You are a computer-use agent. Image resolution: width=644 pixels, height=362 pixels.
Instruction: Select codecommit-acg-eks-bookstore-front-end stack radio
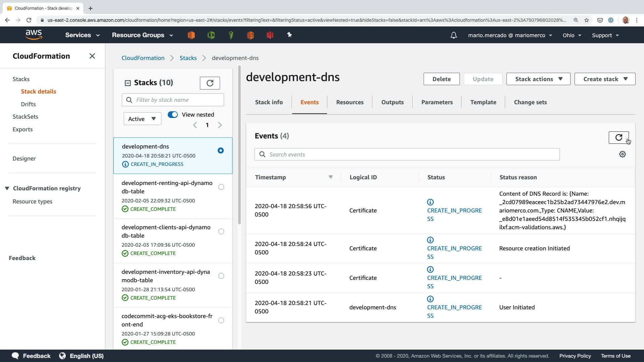[x=221, y=320]
